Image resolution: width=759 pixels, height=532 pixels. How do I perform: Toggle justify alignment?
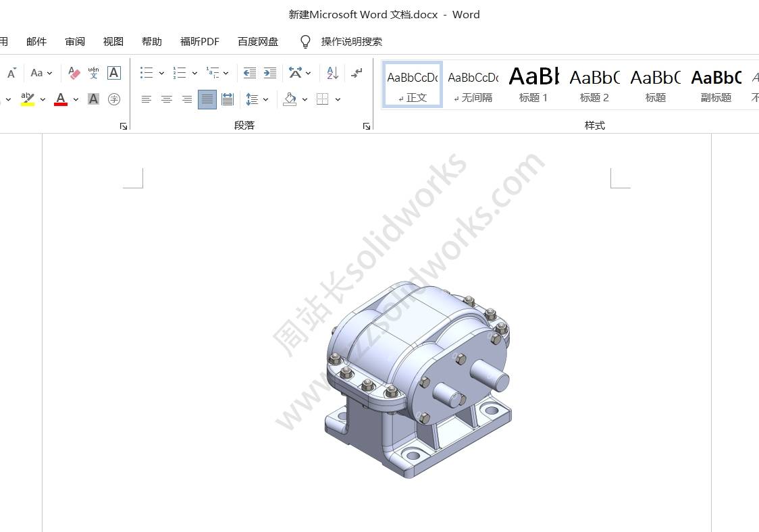pyautogui.click(x=207, y=99)
